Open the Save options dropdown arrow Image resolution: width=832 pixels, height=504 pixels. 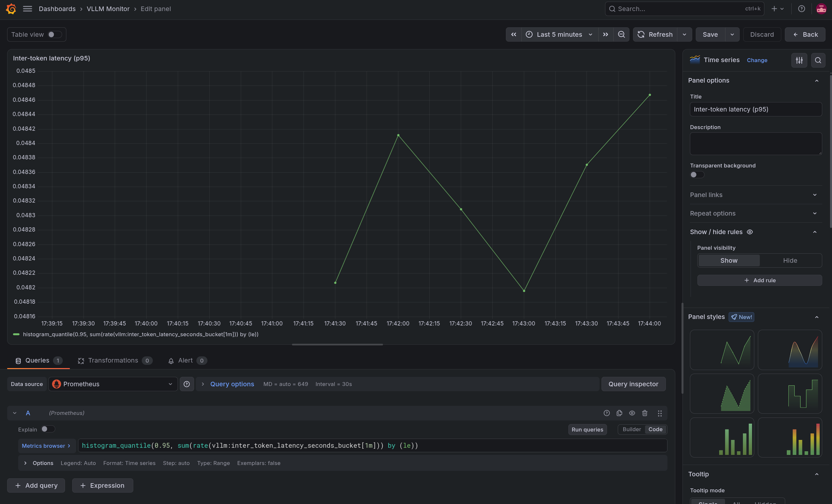(732, 34)
